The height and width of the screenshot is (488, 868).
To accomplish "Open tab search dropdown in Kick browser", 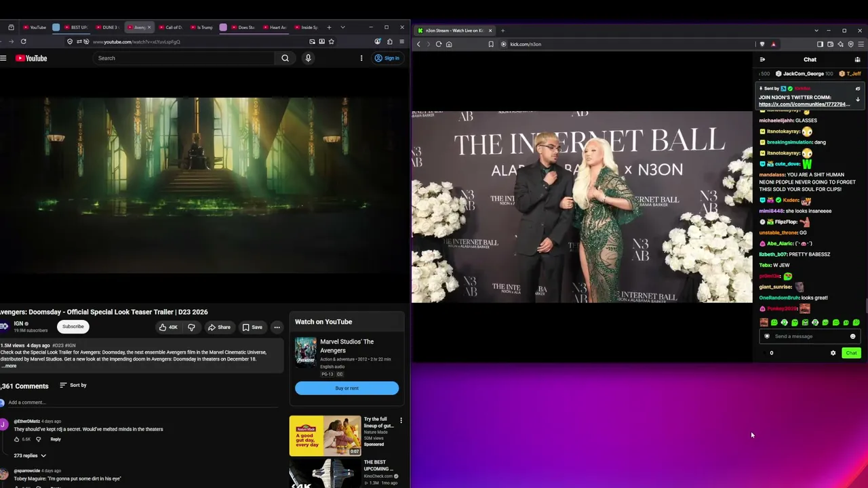I will pyautogui.click(x=816, y=30).
